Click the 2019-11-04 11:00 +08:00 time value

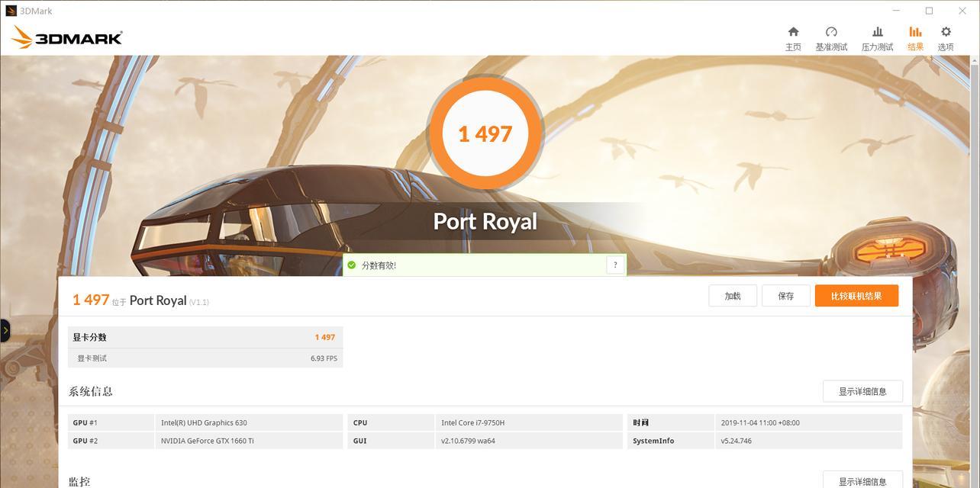point(809,422)
